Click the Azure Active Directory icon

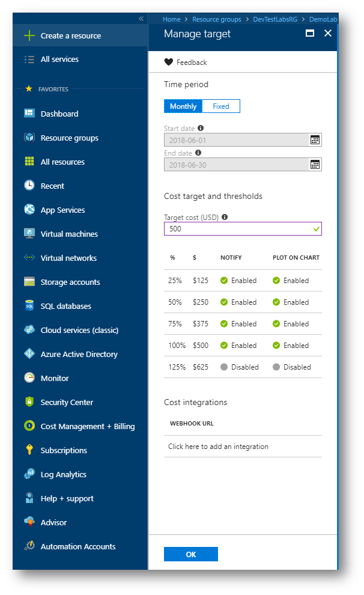29,354
